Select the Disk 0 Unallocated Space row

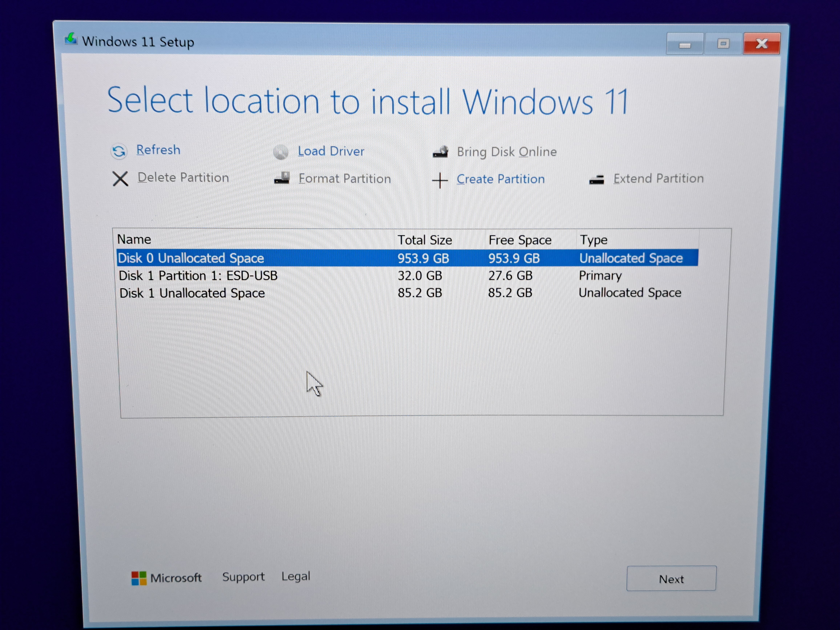(x=407, y=258)
